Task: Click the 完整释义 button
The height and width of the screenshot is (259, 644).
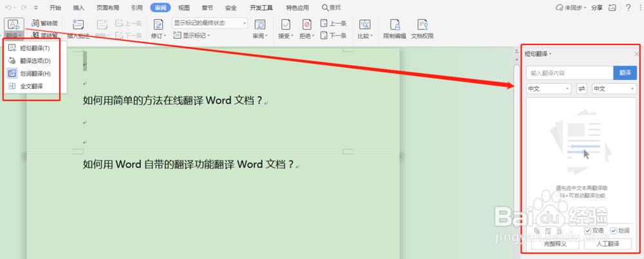Action: [555, 244]
